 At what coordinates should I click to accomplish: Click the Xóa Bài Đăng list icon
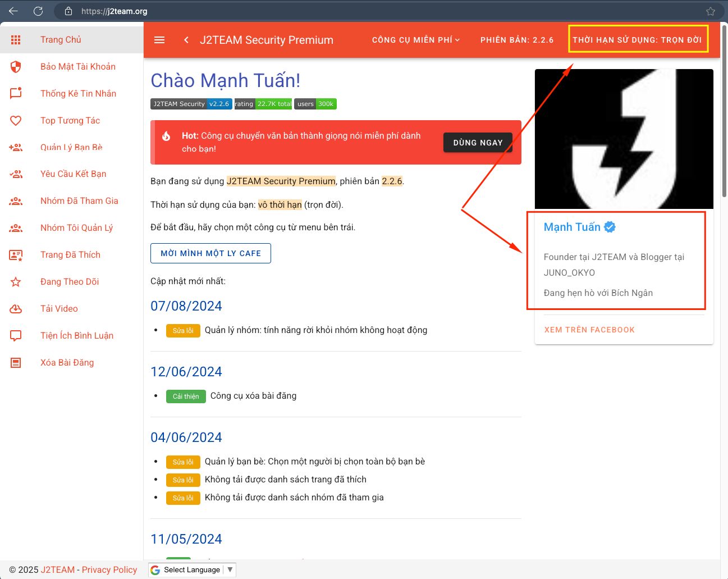(x=16, y=363)
